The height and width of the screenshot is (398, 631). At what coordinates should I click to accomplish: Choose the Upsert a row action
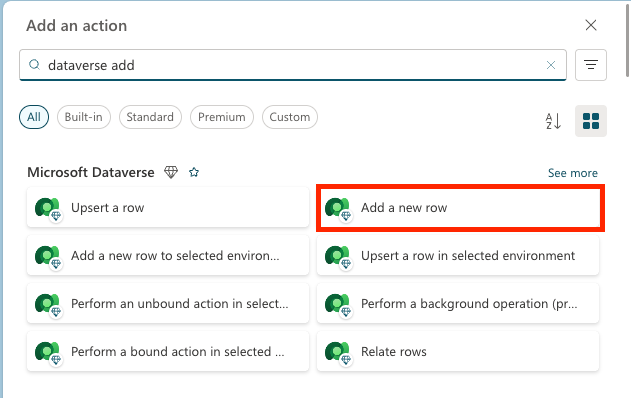(x=168, y=208)
